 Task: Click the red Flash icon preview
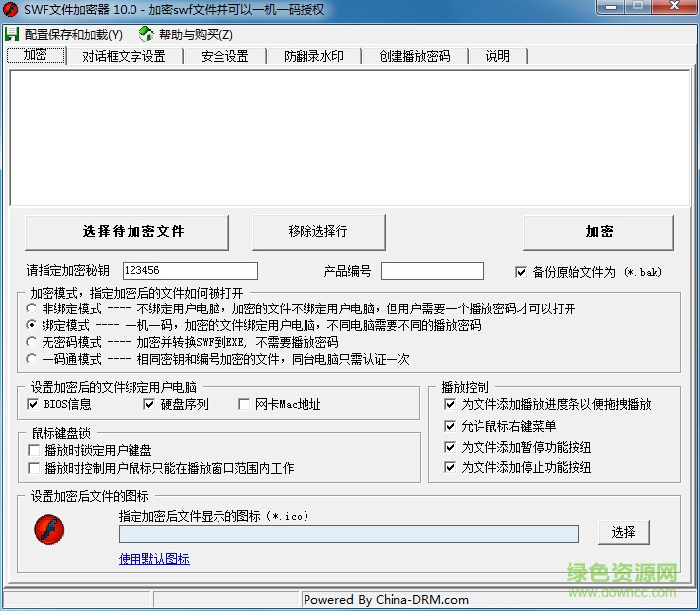point(49,531)
